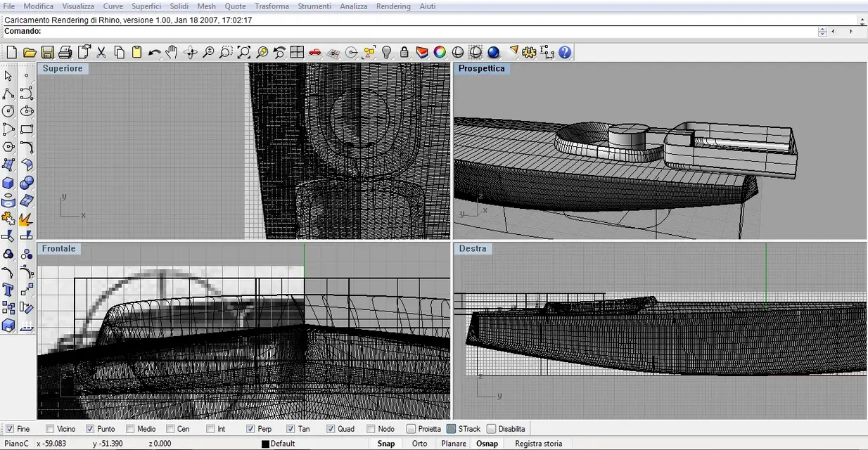The image size is (868, 450).
Task: Choose the Zoom Extents tool
Action: point(243,52)
